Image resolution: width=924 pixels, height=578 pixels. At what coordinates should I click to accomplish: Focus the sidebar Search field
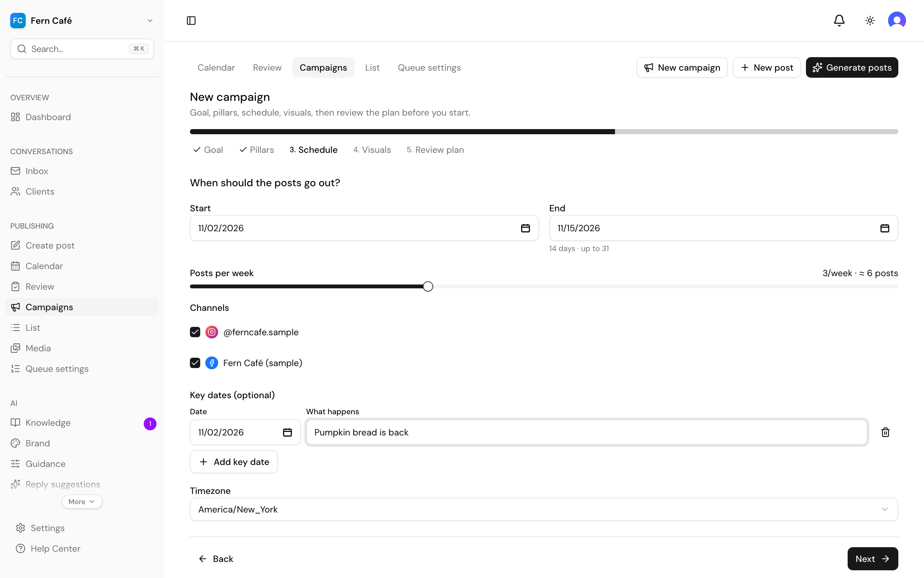(82, 49)
